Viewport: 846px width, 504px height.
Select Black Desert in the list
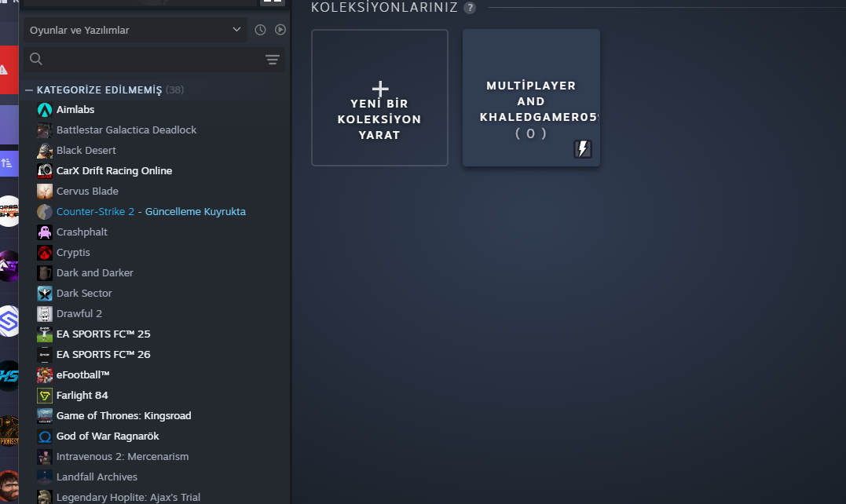[86, 151]
